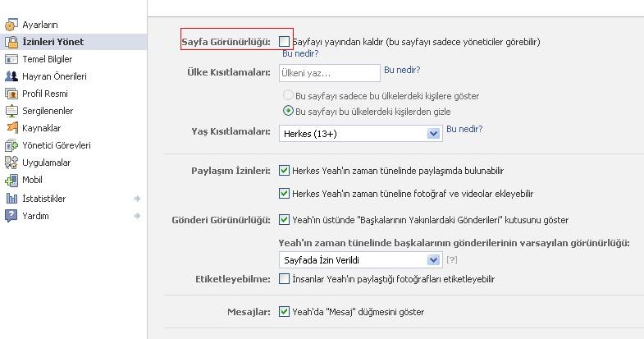Disable the Yeah'da Mesaj düğmesini göster checkbox

pyautogui.click(x=284, y=312)
